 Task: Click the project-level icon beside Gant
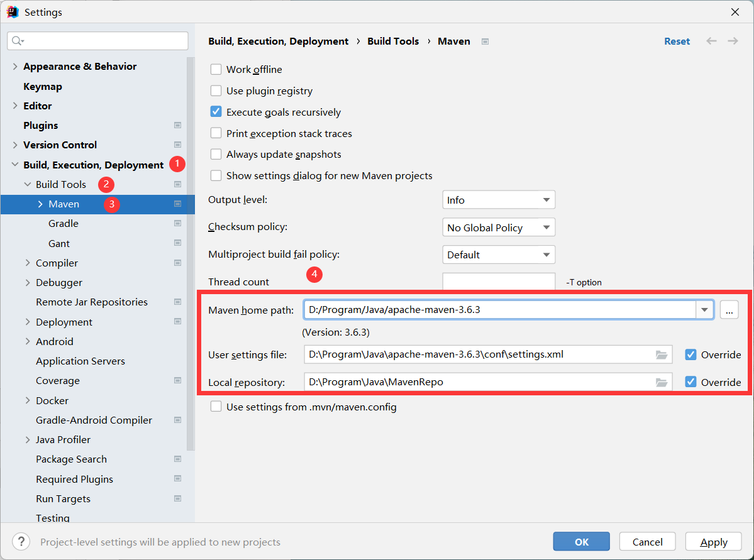(x=177, y=243)
